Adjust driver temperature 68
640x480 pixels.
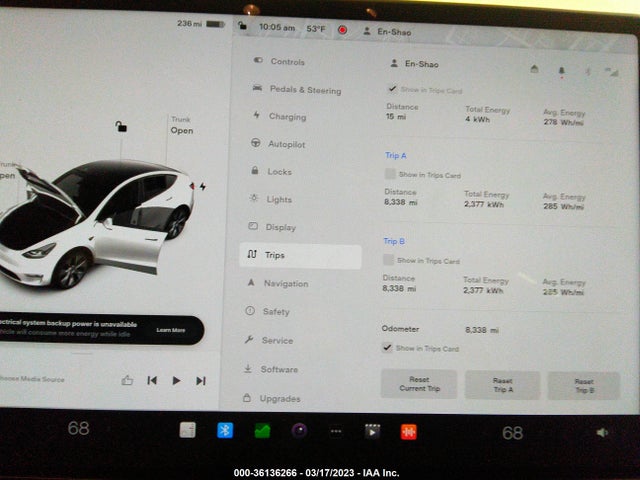(x=78, y=428)
